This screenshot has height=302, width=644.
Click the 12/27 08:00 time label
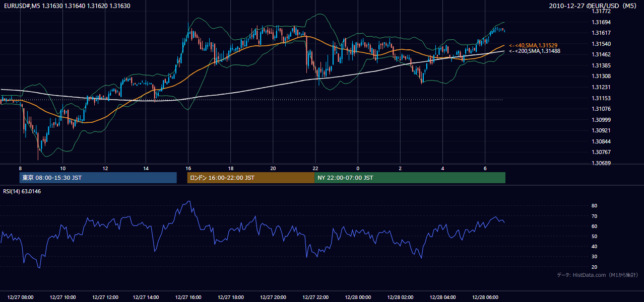21,297
